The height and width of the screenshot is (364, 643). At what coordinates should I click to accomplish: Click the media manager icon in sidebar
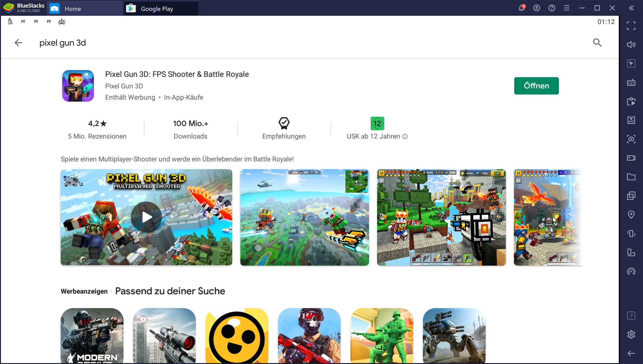tap(631, 101)
